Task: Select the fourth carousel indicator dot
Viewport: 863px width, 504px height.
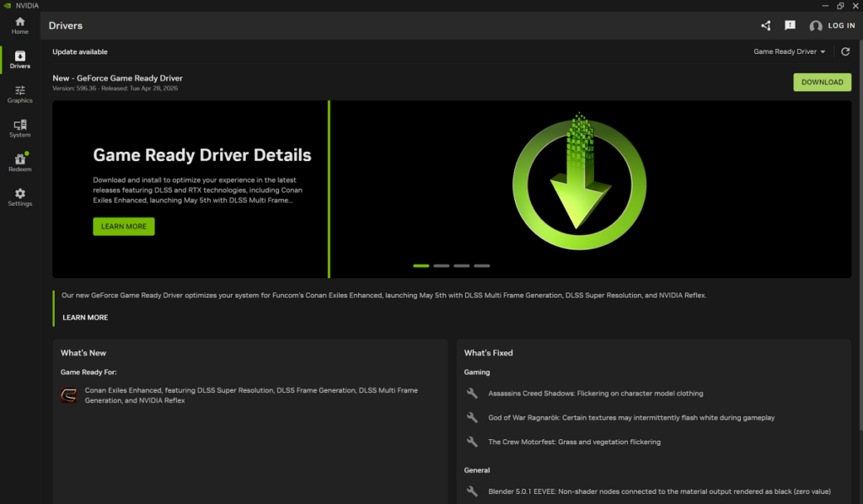Action: (481, 265)
